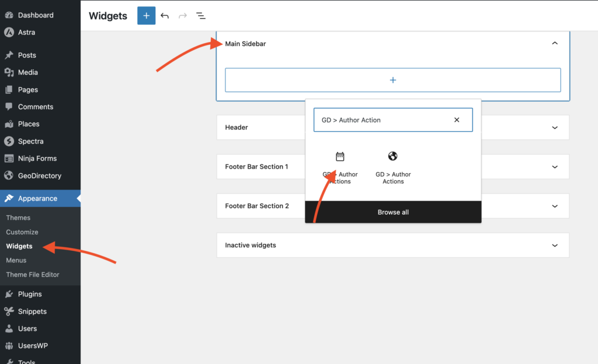Expand the Footer Bar Section 1 area
598x364 pixels.
pyautogui.click(x=555, y=167)
